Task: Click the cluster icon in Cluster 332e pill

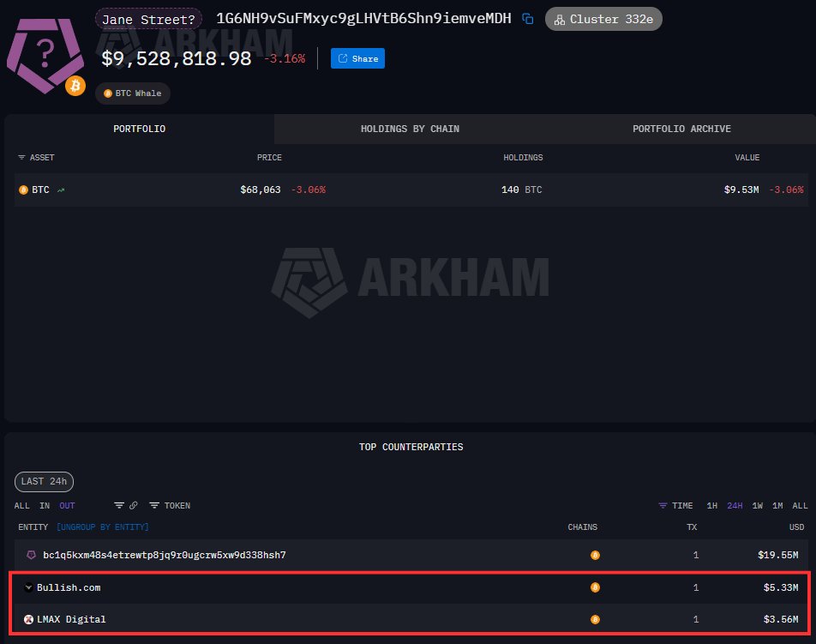Action: point(560,20)
